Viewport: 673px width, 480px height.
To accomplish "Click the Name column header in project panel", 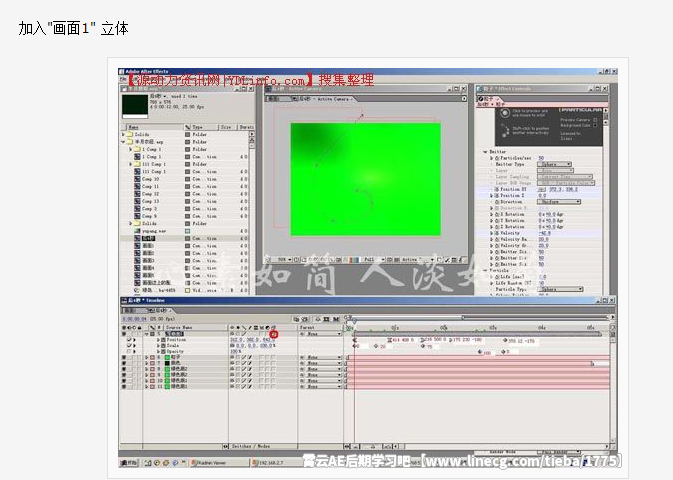I will pos(153,127).
